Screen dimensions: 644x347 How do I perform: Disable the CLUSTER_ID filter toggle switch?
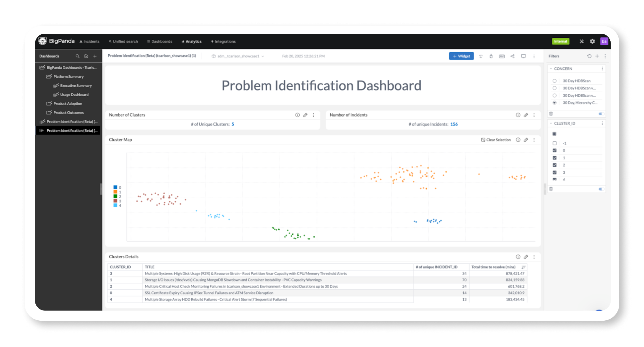point(601,189)
